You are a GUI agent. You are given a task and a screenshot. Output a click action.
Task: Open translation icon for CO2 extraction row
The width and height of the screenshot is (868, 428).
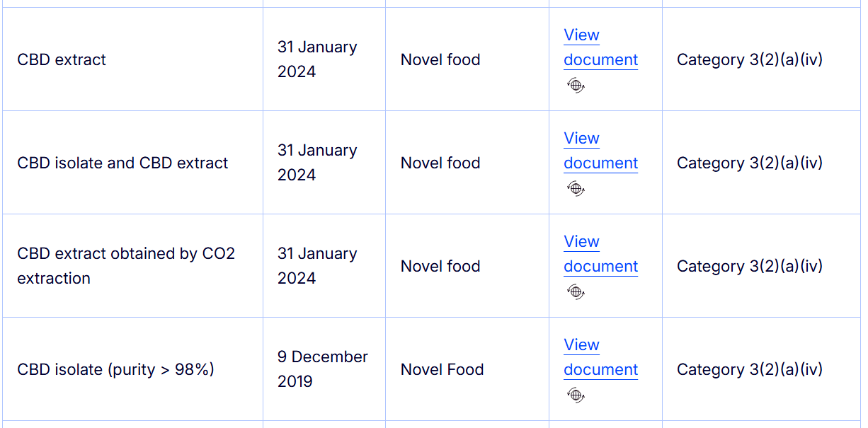[x=576, y=291]
